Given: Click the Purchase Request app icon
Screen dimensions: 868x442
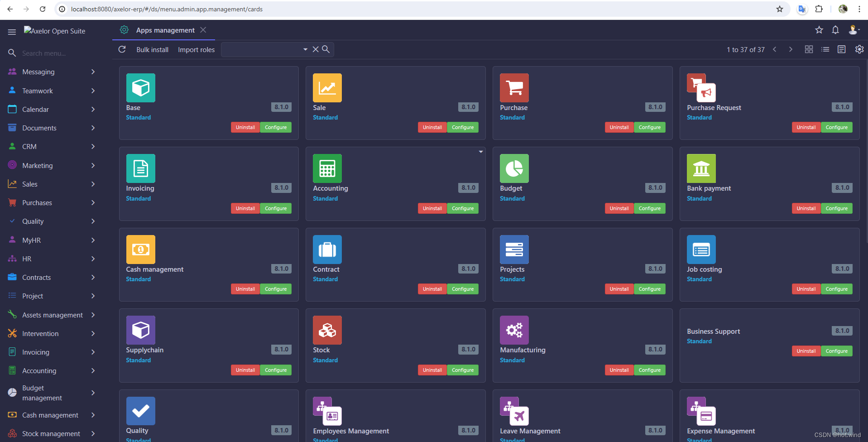Looking at the screenshot, I should 701,88.
